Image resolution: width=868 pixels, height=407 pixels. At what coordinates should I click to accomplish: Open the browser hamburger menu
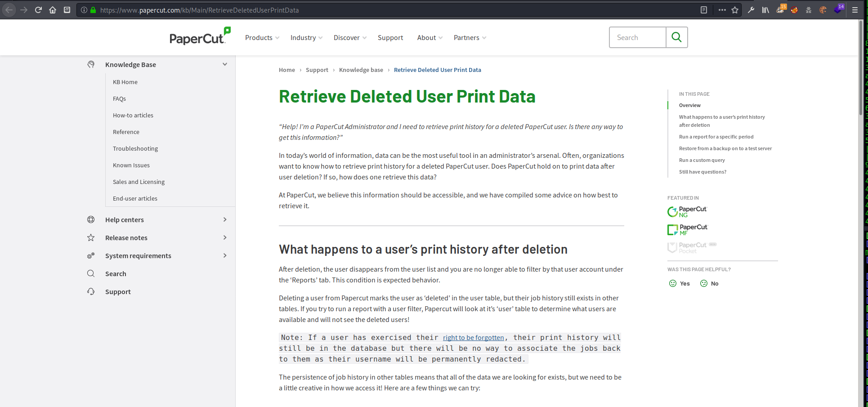point(855,10)
